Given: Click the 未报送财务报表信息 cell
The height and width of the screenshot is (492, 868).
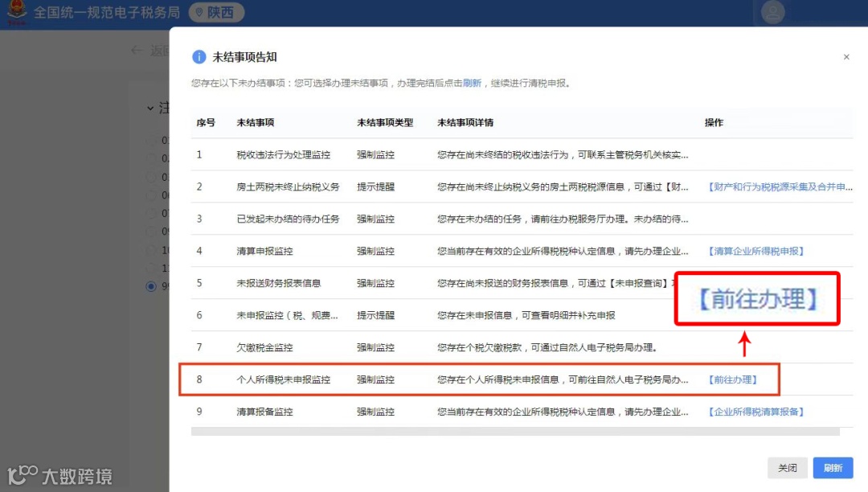Looking at the screenshot, I should point(278,283).
